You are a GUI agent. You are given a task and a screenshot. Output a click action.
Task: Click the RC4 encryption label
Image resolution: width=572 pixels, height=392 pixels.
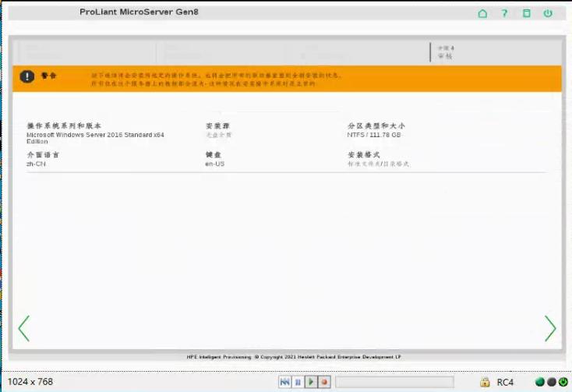tap(505, 382)
